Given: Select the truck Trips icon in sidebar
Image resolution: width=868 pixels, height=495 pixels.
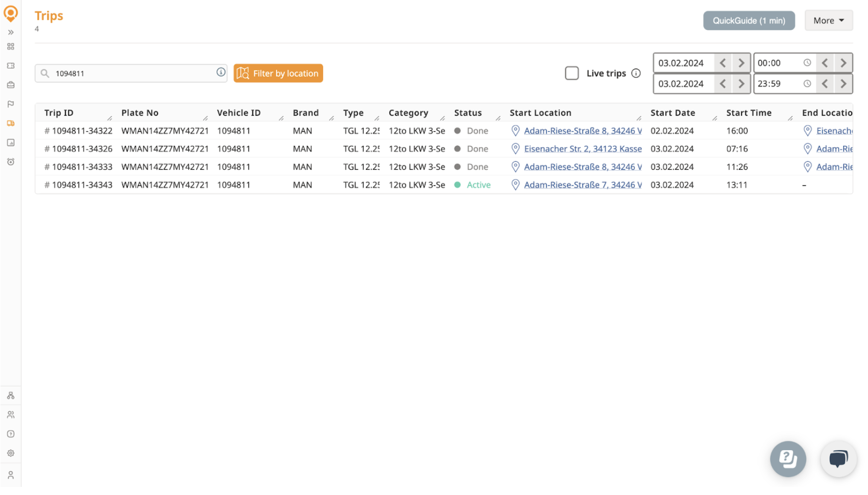Looking at the screenshot, I should pos(11,123).
